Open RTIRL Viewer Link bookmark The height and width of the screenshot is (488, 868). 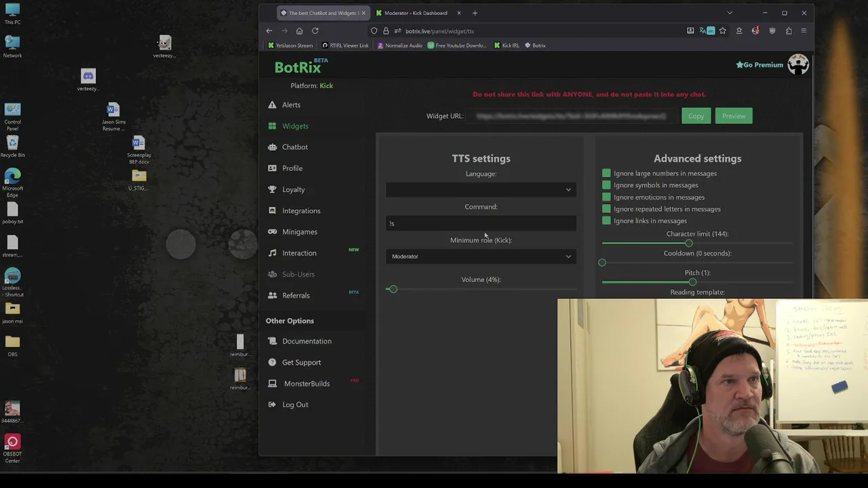click(x=345, y=45)
